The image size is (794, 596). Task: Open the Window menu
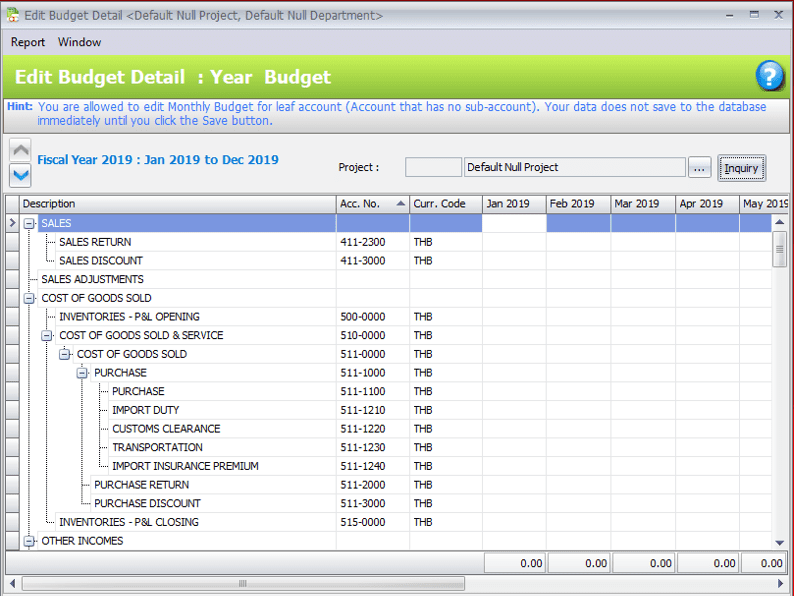point(79,42)
